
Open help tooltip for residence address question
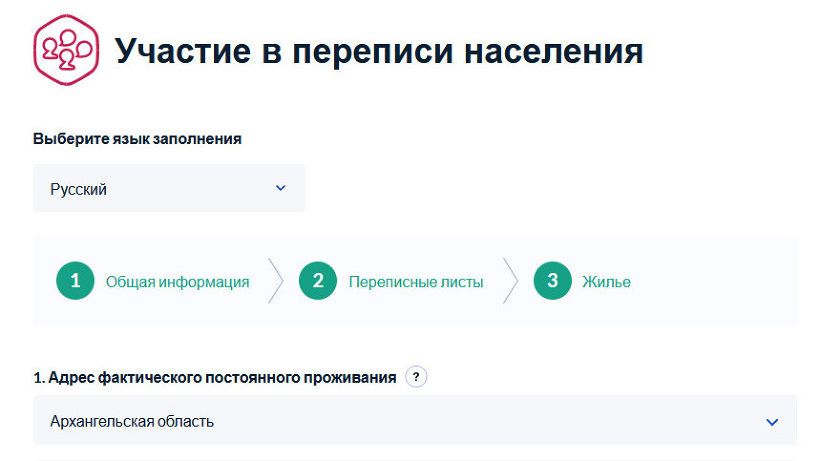416,376
